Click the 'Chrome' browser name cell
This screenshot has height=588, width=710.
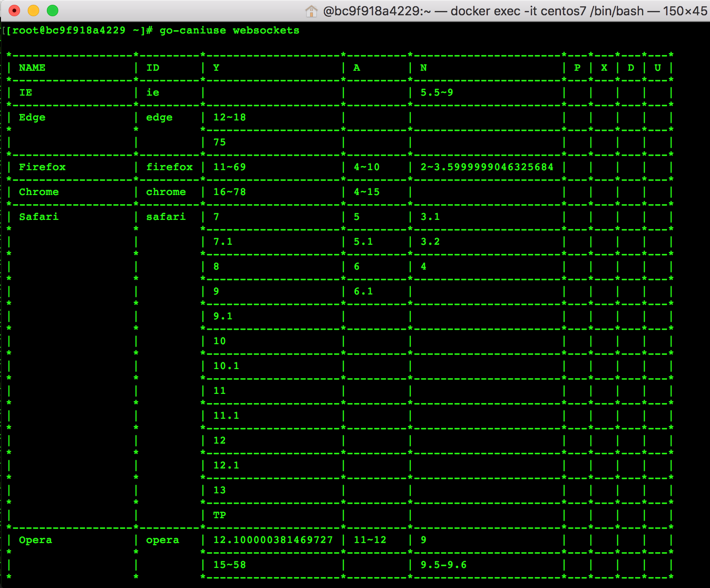point(39,192)
